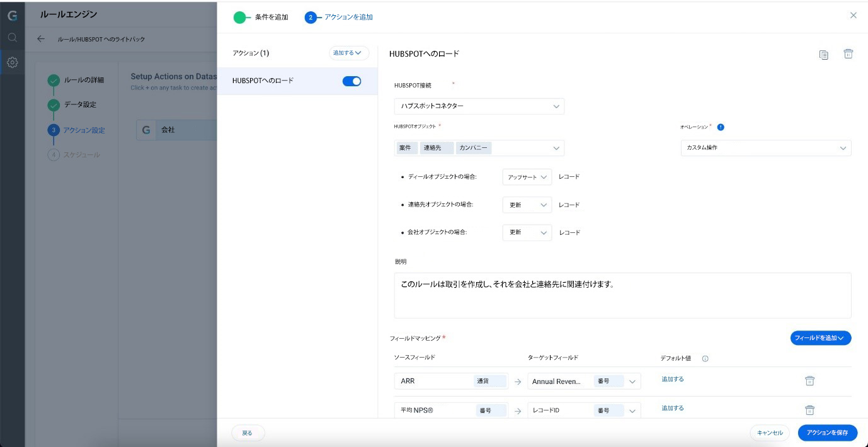Click the ルールエンジン page title
The image size is (868, 447).
69,14
